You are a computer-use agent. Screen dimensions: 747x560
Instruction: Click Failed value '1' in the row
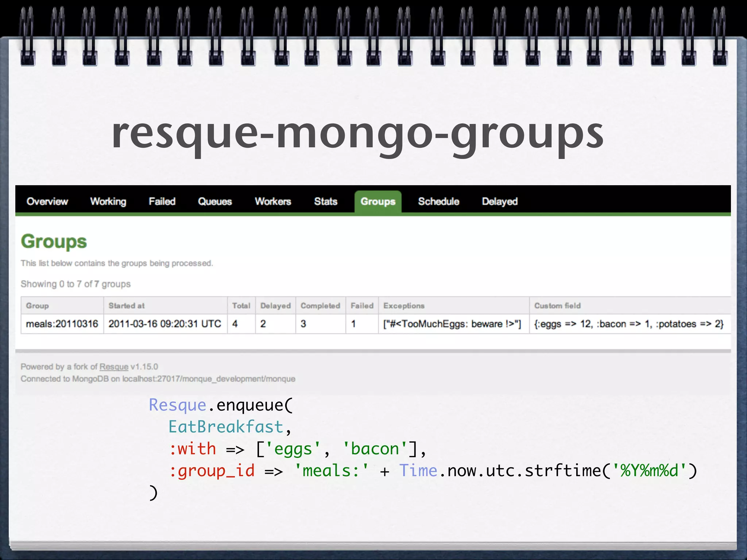pyautogui.click(x=362, y=324)
